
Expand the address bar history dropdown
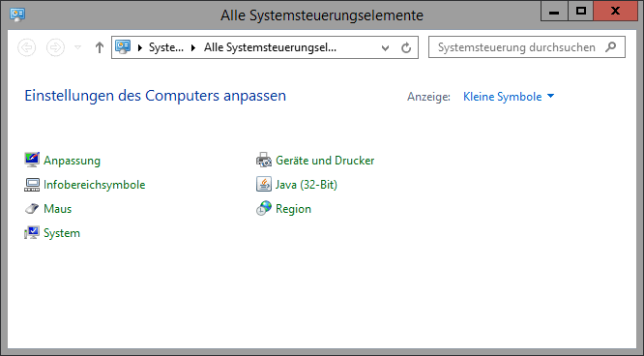pyautogui.click(x=385, y=48)
